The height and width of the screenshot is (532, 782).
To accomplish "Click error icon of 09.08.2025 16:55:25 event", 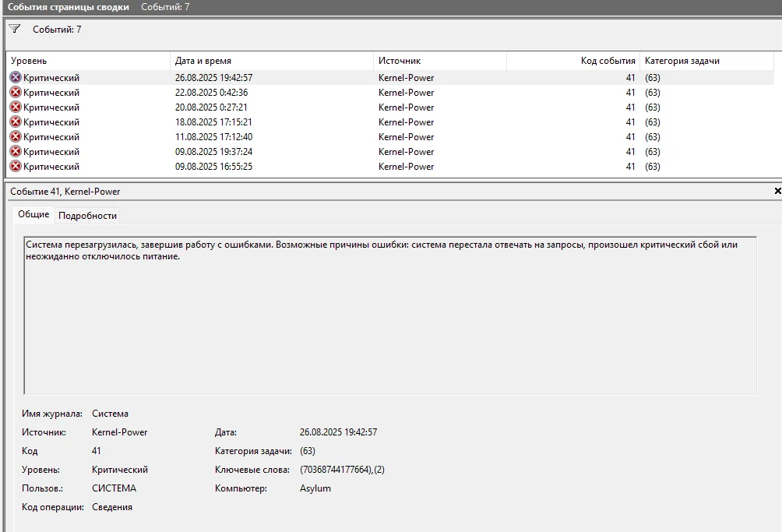I will pyautogui.click(x=16, y=167).
